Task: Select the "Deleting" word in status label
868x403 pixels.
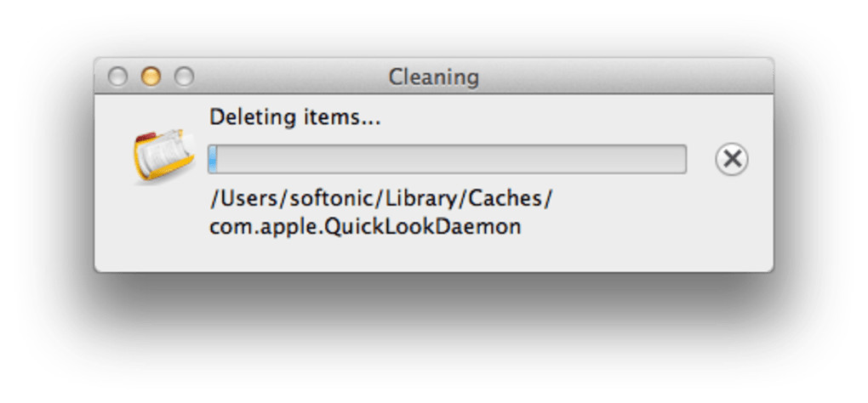Action: coord(243,117)
